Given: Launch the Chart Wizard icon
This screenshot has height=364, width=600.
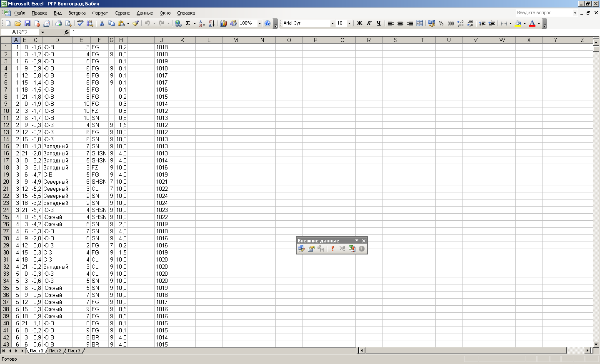Looking at the screenshot, I should (224, 23).
